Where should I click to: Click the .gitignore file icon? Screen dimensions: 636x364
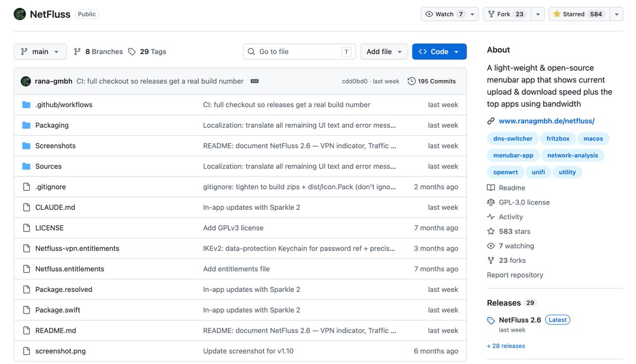click(x=26, y=187)
